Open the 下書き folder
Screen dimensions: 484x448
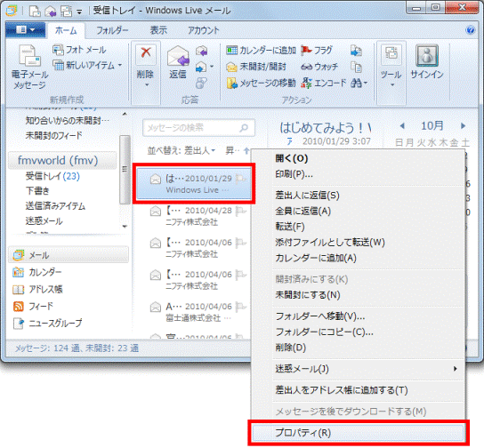point(37,191)
